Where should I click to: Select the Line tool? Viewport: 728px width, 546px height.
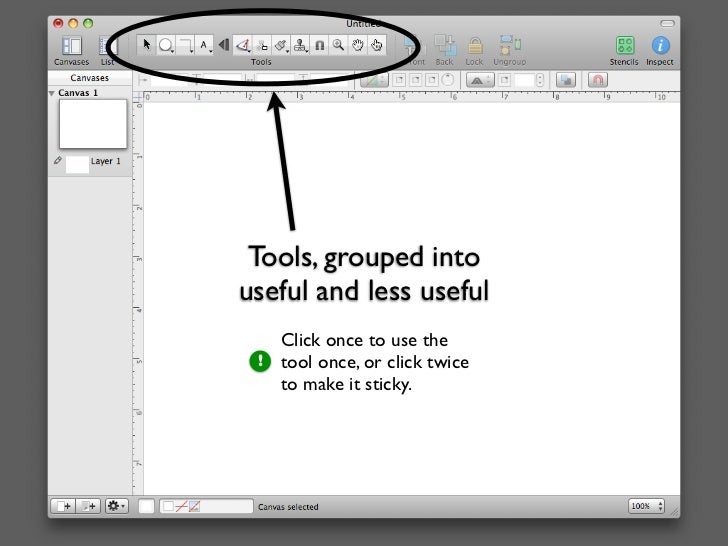(x=185, y=45)
